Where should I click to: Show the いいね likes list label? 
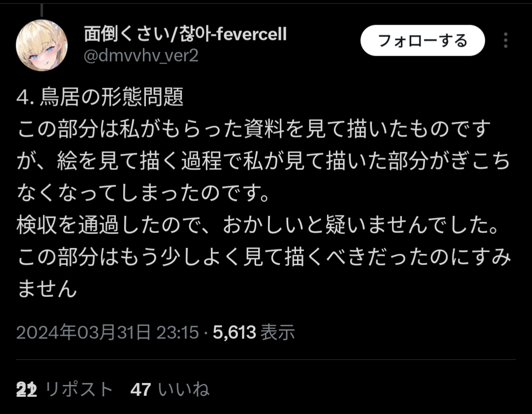[x=183, y=389]
